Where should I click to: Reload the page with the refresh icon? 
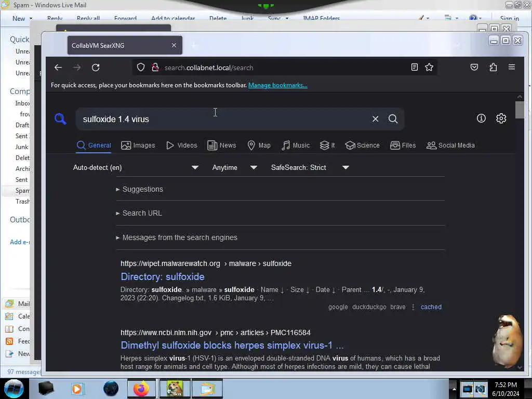96,68
